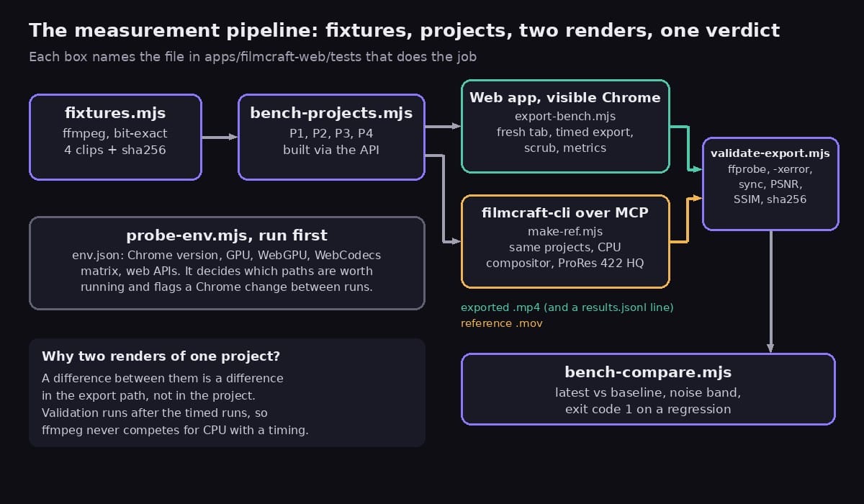
Task: Click "exit code 1 on a regression" line
Action: pos(648,410)
